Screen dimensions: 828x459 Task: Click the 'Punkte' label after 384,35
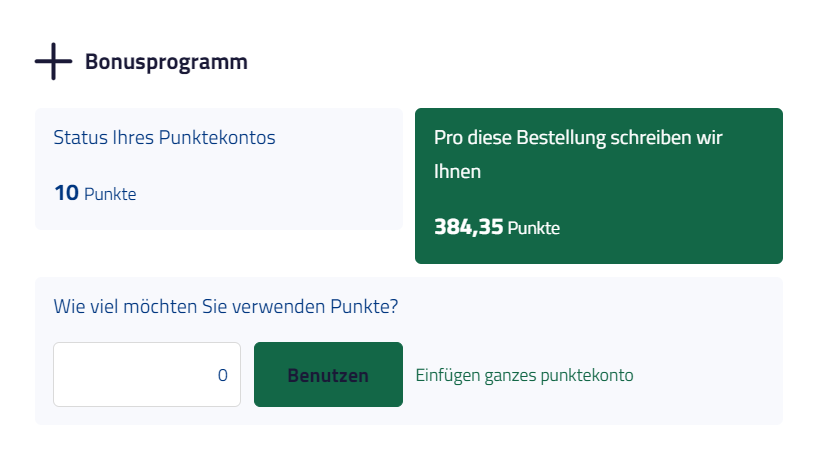[x=534, y=228]
